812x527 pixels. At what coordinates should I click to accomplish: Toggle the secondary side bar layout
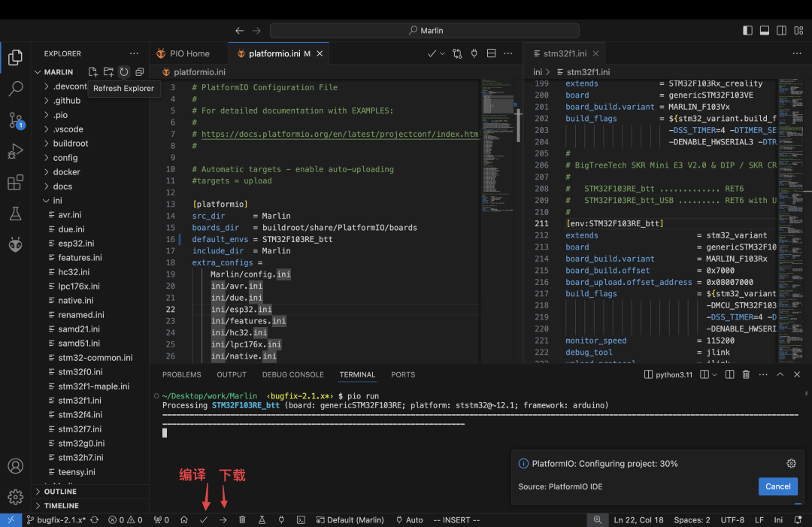[x=781, y=31]
